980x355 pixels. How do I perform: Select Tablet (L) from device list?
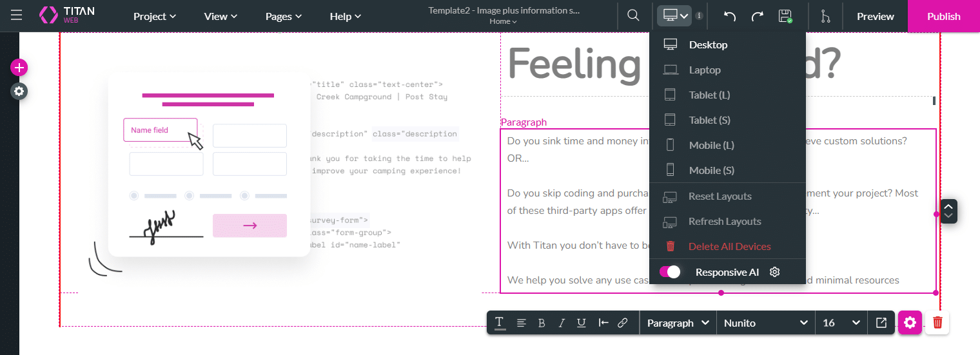point(709,95)
